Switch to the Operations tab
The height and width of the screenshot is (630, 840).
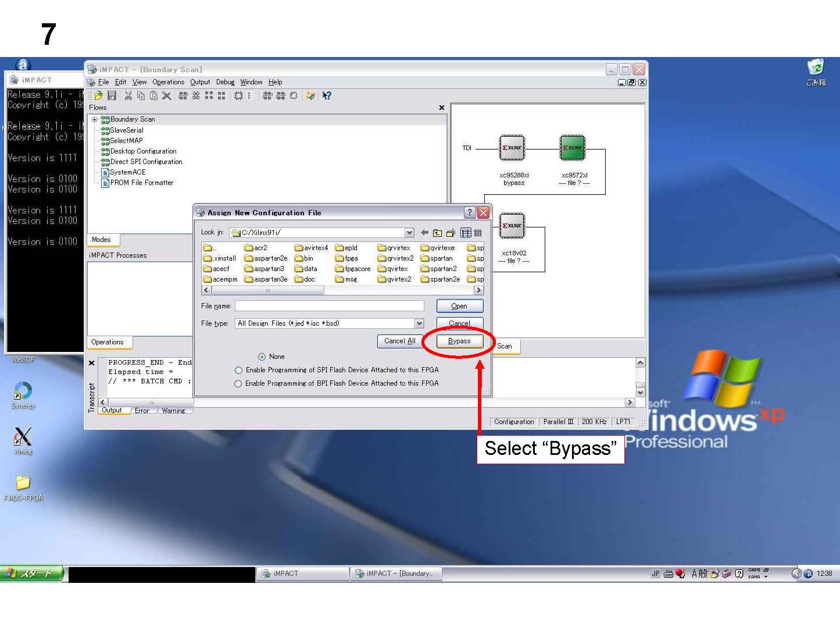109,342
